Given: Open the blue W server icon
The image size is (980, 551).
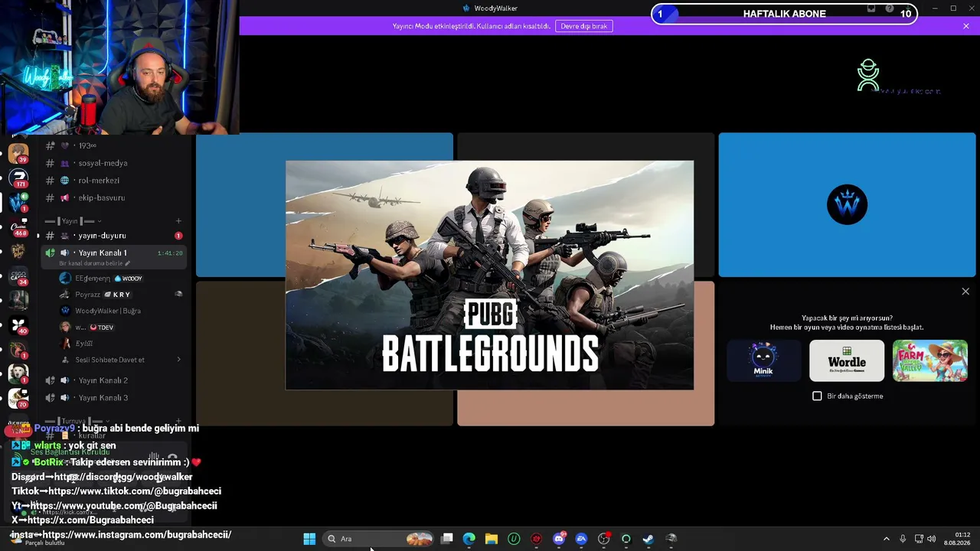Looking at the screenshot, I should point(18,202).
